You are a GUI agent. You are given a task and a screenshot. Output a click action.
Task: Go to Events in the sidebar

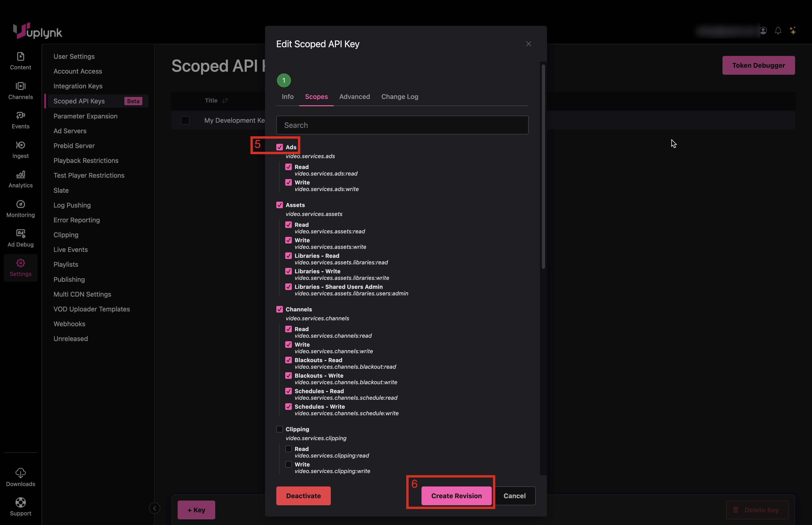click(20, 116)
